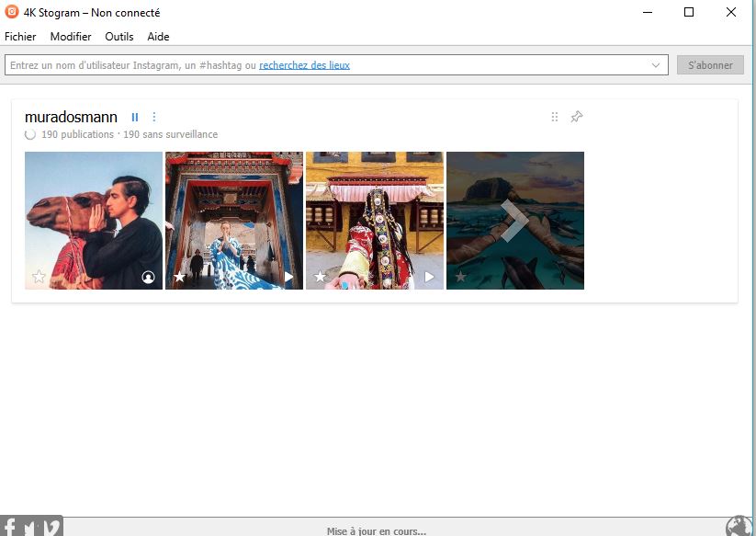This screenshot has width=756, height=536.
Task: Follow the "recherchez des lieux" link
Action: tap(304, 65)
